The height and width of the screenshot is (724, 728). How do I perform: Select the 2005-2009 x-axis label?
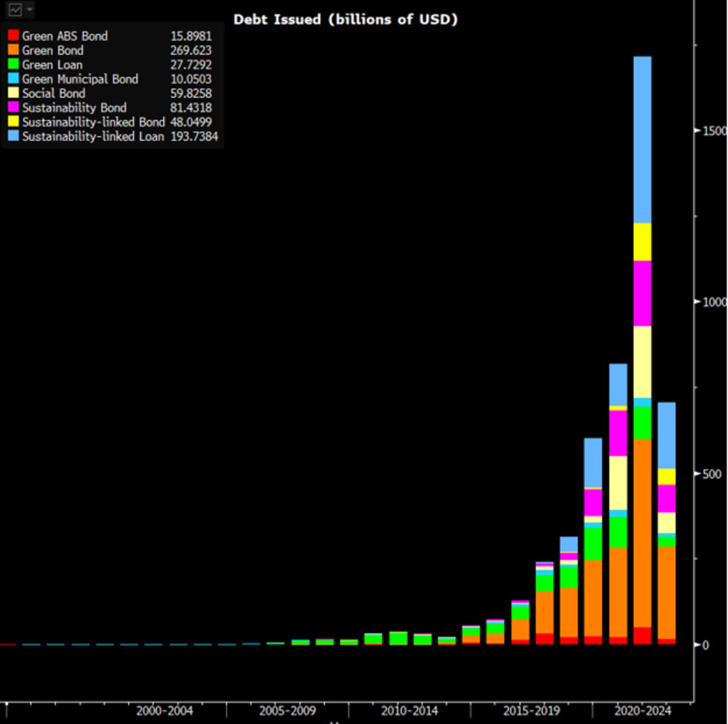(287, 711)
